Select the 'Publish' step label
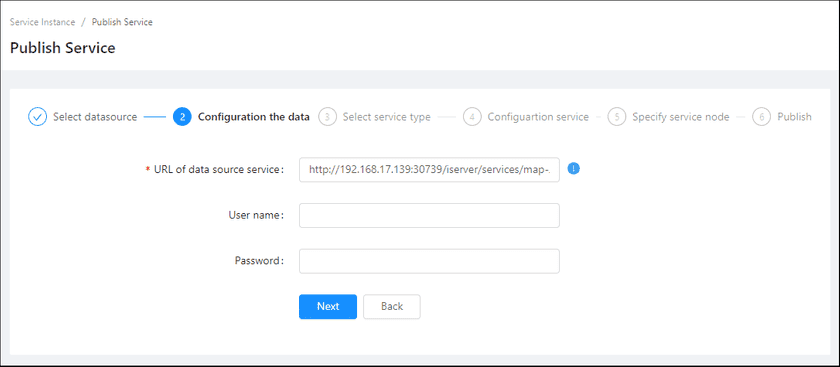Viewport: 840px width, 367px height. 794,117
